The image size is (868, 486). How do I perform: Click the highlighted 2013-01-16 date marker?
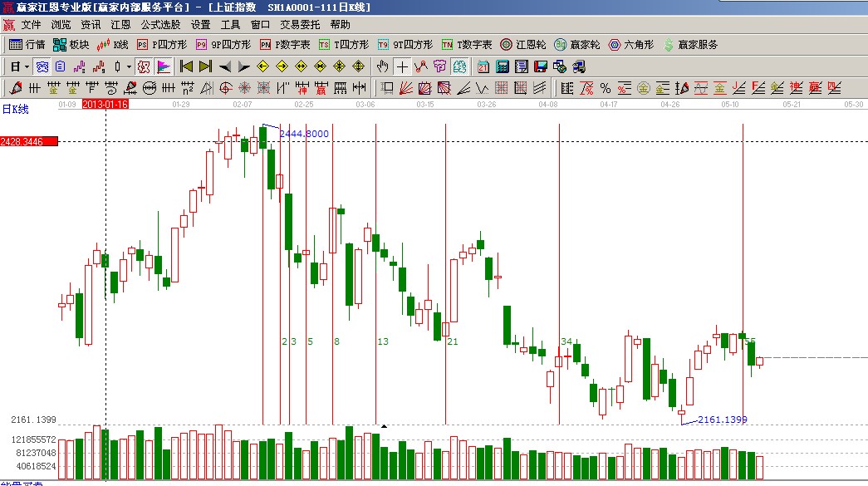(105, 105)
